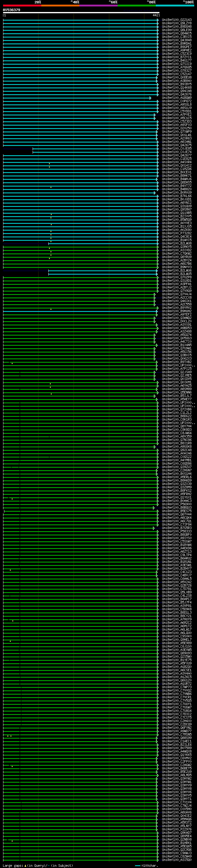197x868 pixels.
Task: Click the cyan ~100% legend segment
Action: (175, 6)
